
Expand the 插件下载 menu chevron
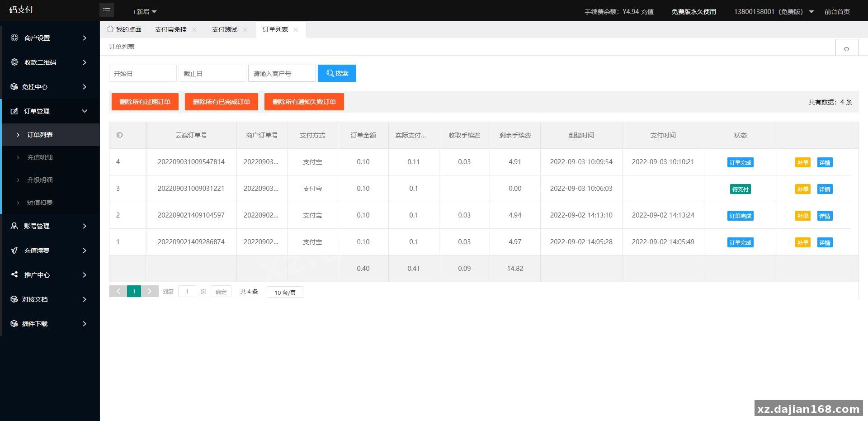coord(85,324)
